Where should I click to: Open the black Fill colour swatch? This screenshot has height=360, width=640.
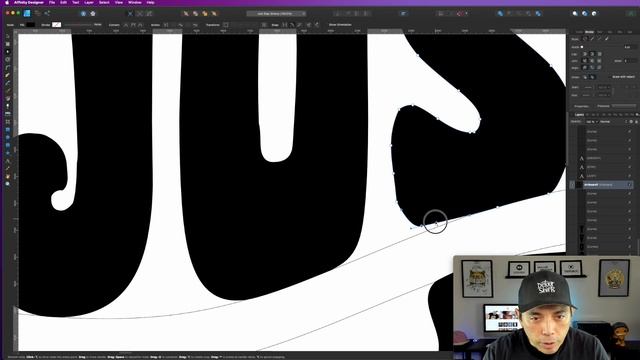coord(31,25)
